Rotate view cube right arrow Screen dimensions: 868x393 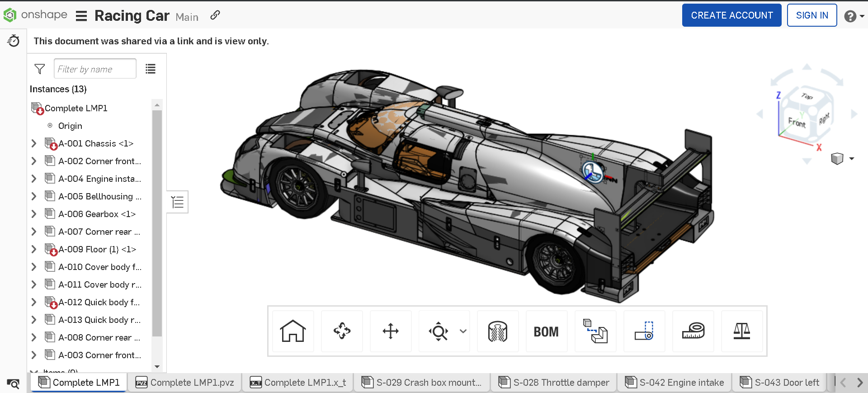pyautogui.click(x=854, y=114)
